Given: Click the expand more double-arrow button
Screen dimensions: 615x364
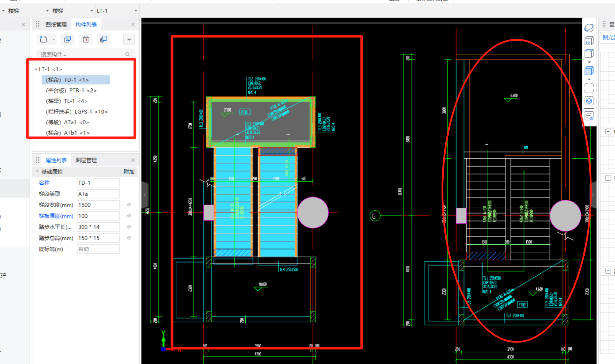Looking at the screenshot, I should pyautogui.click(x=129, y=39).
